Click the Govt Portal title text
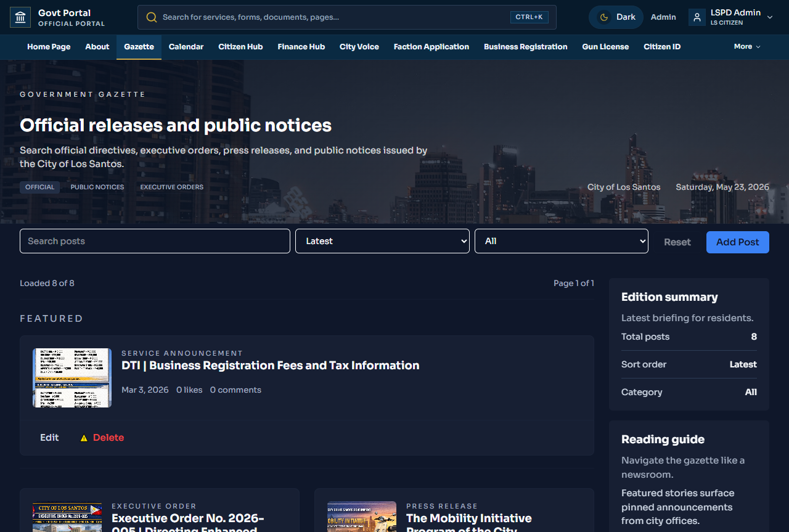This screenshot has width=789, height=532. pos(64,13)
